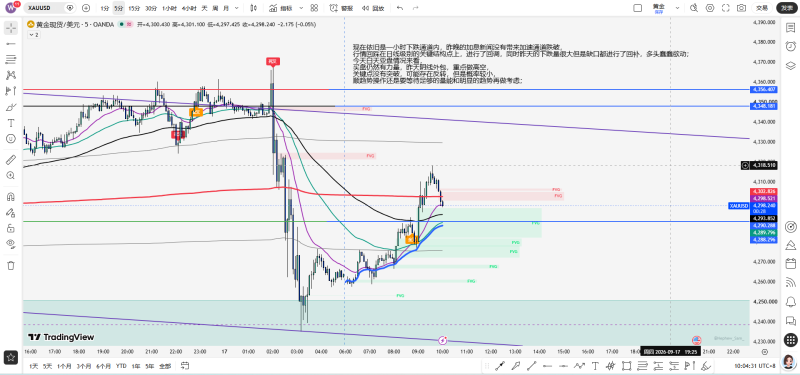Start bar replay with 回放
The image size is (800, 375).
coord(373,8)
